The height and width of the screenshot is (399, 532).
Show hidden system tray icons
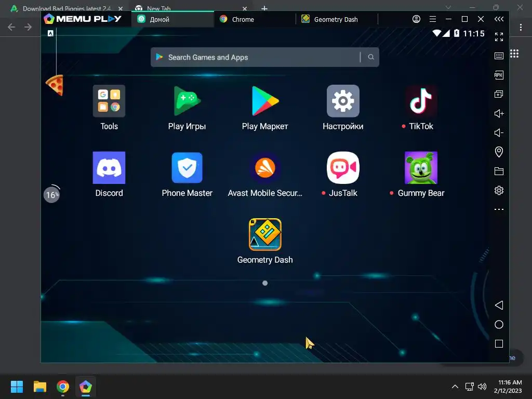(x=455, y=387)
